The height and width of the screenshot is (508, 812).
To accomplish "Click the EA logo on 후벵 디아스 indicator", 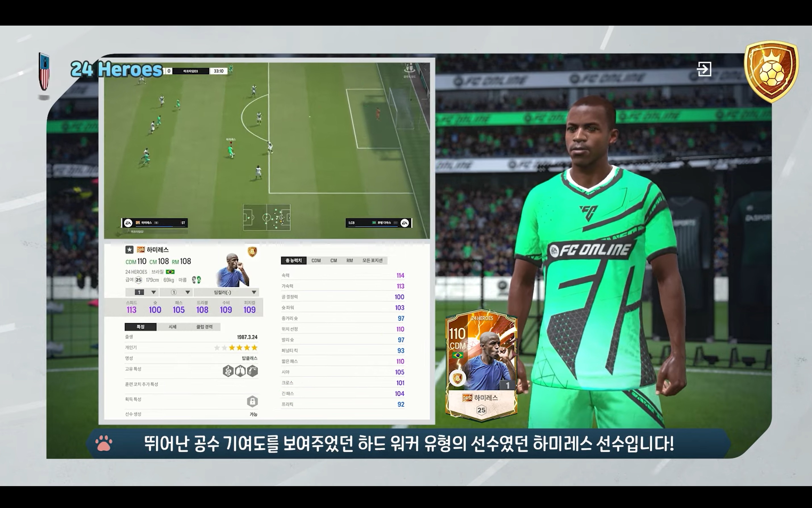I will [405, 223].
